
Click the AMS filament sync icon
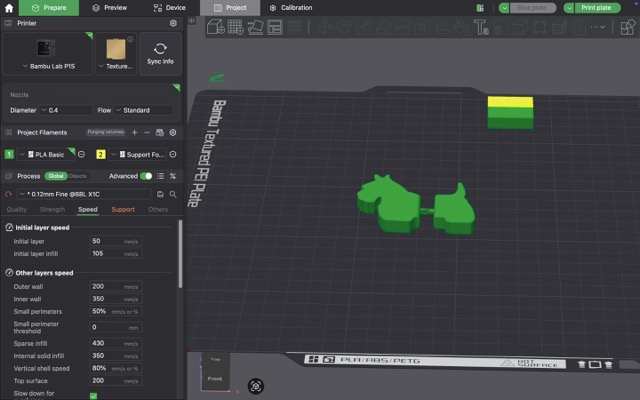(x=160, y=133)
